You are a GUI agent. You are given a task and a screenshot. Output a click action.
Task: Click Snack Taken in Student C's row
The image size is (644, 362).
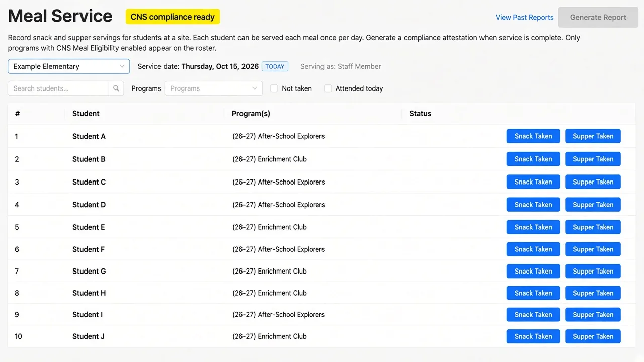pos(533,182)
